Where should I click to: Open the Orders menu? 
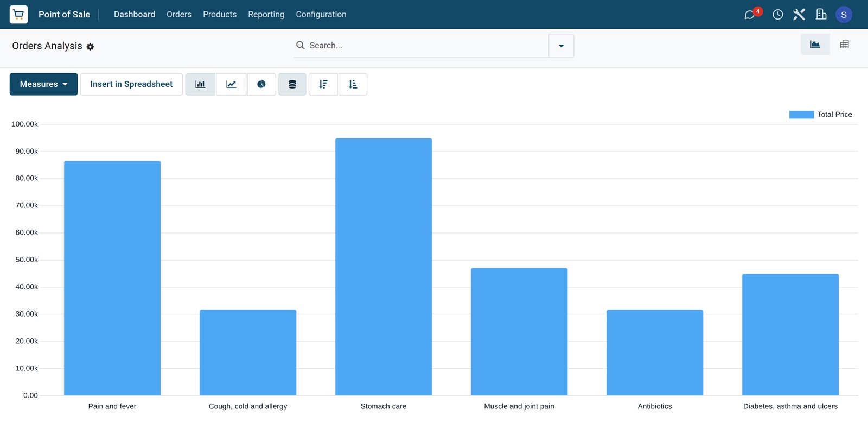(x=179, y=14)
